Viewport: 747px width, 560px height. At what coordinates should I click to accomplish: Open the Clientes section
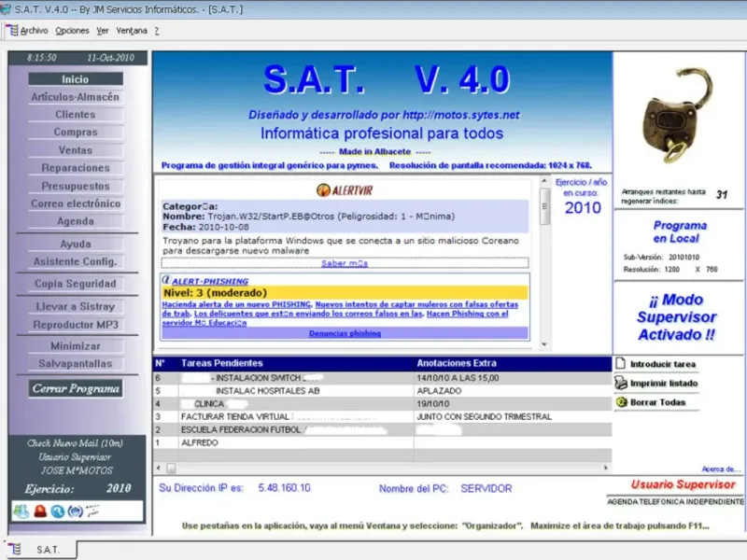pyautogui.click(x=76, y=114)
